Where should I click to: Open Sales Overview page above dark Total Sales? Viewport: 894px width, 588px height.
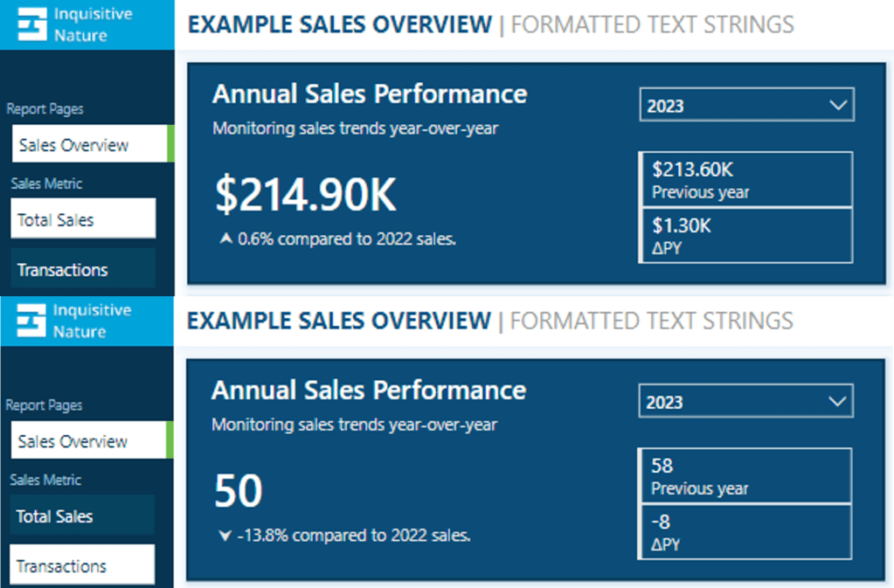pyautogui.click(x=90, y=440)
